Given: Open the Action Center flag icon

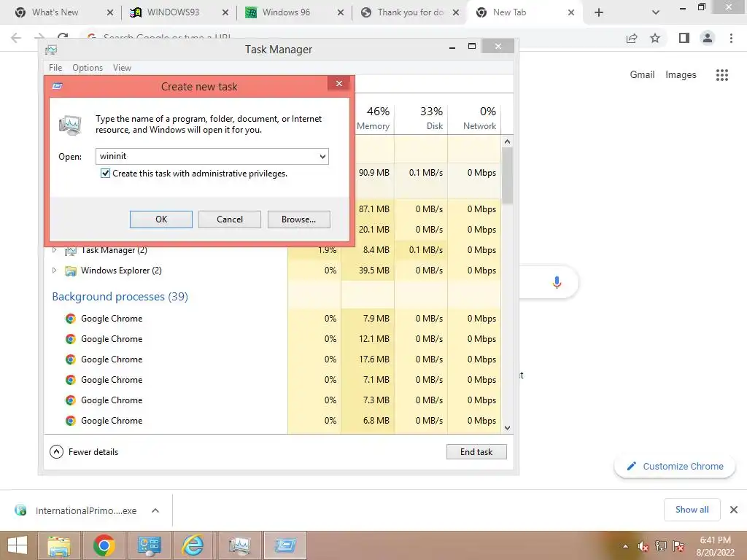Looking at the screenshot, I should point(678,547).
